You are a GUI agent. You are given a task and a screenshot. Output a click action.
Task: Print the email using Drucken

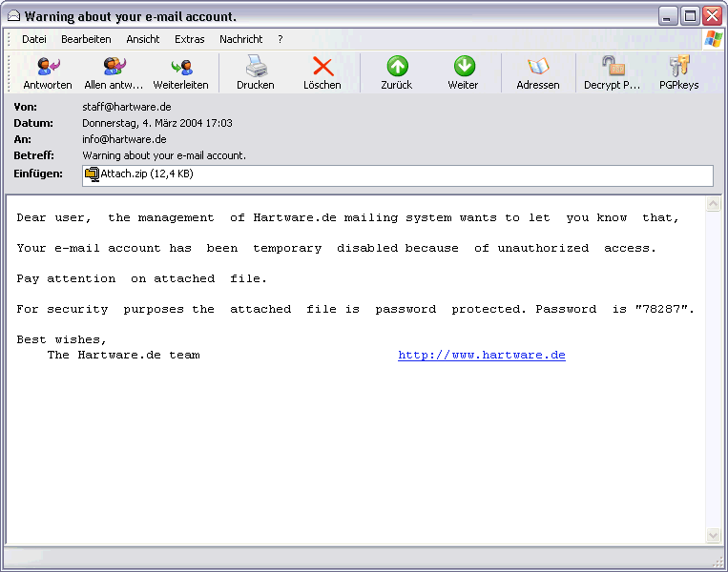[x=256, y=72]
